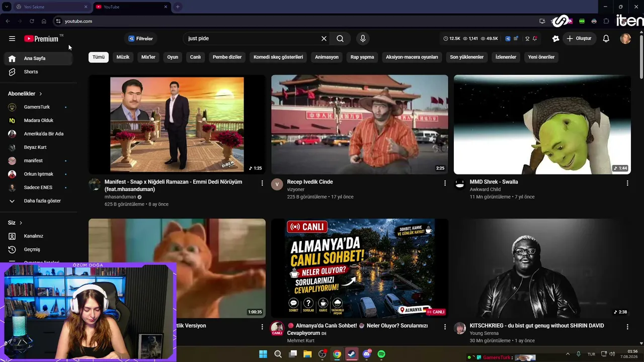The height and width of the screenshot is (362, 644).
Task: Expand the Siz section arrow
Action: pyautogui.click(x=21, y=223)
